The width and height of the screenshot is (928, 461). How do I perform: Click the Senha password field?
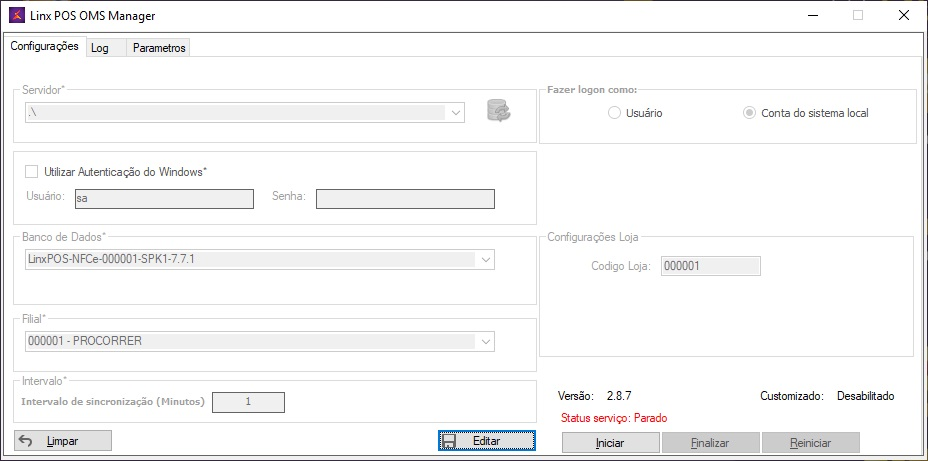click(405, 199)
